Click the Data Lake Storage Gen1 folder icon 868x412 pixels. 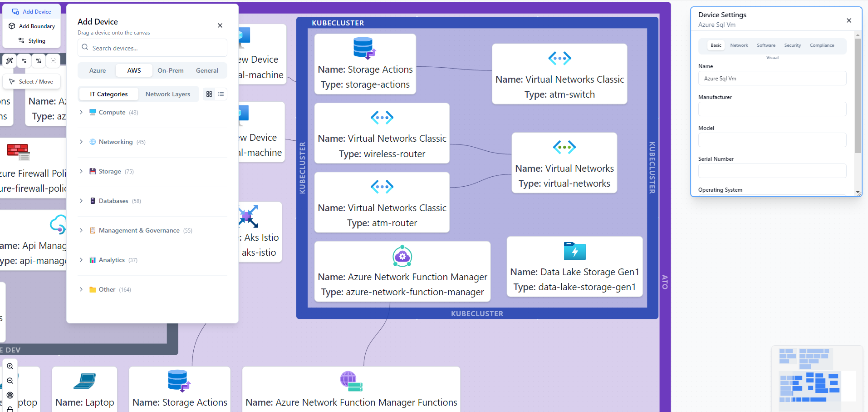click(x=575, y=251)
